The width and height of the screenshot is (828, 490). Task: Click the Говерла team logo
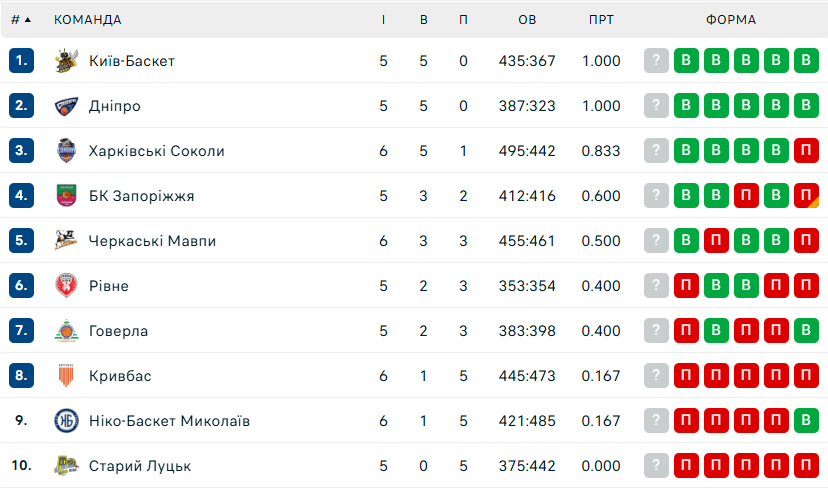66,331
